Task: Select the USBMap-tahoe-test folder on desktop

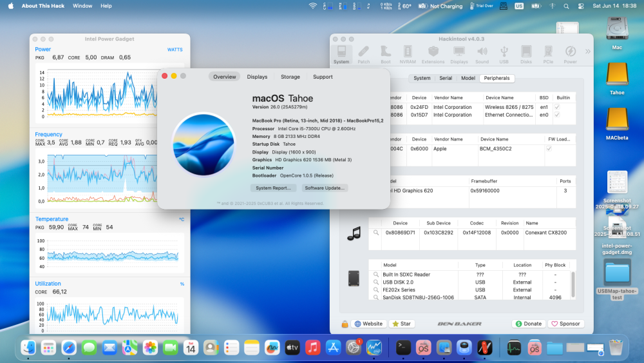Action: [617, 280]
